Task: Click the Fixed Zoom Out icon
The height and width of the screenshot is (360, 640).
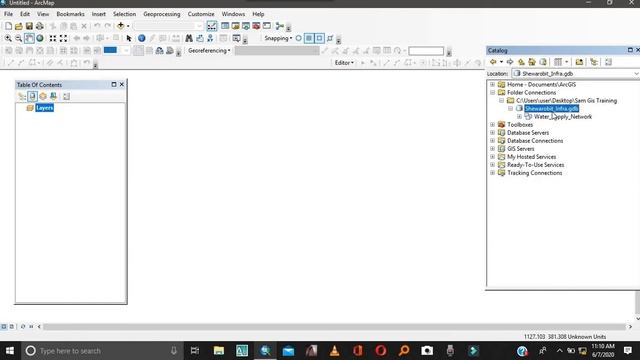Action: [63, 38]
